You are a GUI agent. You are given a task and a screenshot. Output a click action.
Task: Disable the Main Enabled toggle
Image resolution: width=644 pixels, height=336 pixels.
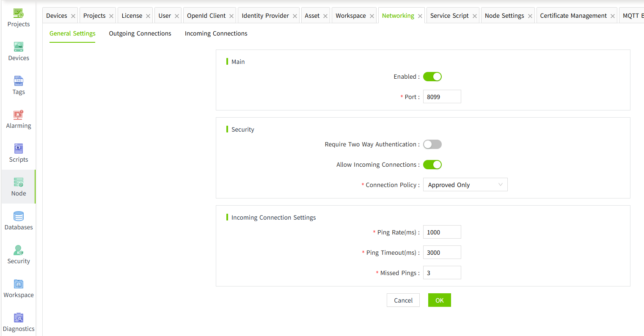pyautogui.click(x=432, y=77)
